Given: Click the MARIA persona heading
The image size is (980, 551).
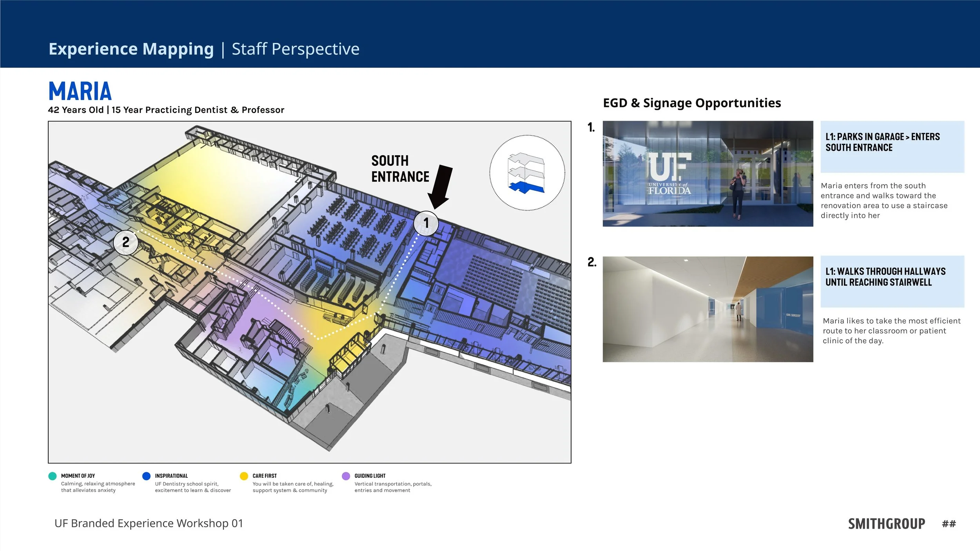Looking at the screenshot, I should (x=80, y=91).
